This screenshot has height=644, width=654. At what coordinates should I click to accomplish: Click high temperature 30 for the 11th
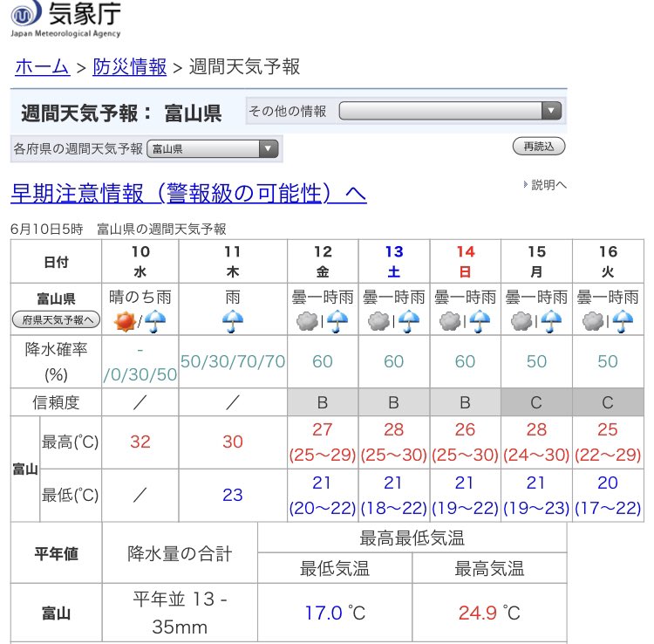233,442
